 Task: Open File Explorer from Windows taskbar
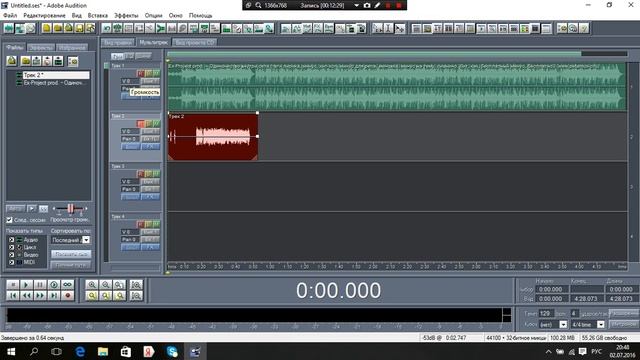(102, 351)
